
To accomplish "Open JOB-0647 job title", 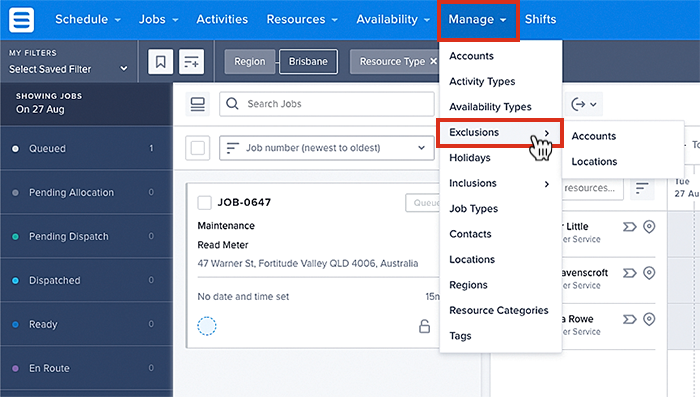I will pyautogui.click(x=244, y=202).
